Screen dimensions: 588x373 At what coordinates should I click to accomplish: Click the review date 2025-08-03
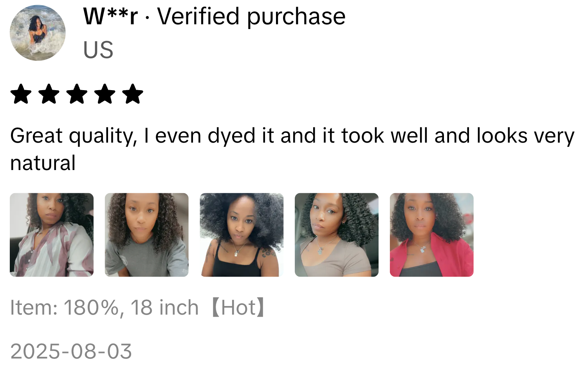[71, 351]
